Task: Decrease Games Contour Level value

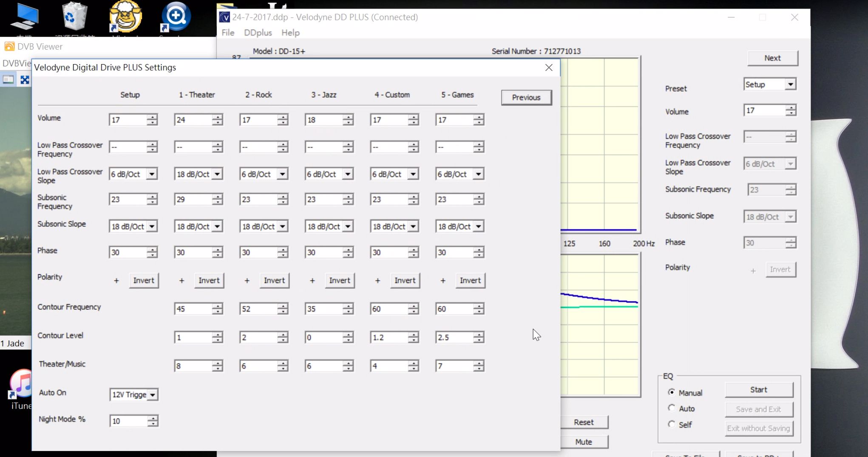Action: click(x=479, y=340)
